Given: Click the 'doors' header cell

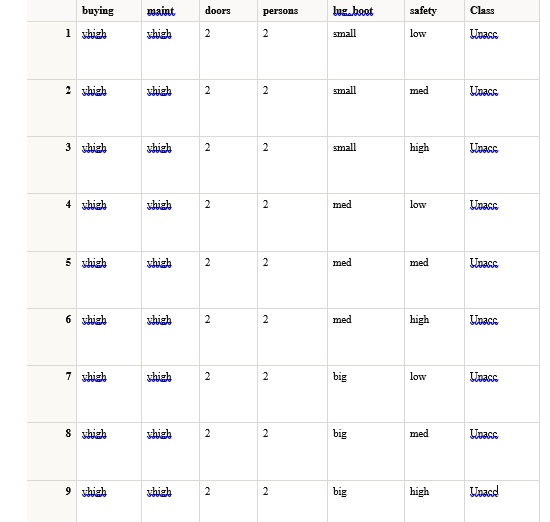Looking at the screenshot, I should [228, 11].
